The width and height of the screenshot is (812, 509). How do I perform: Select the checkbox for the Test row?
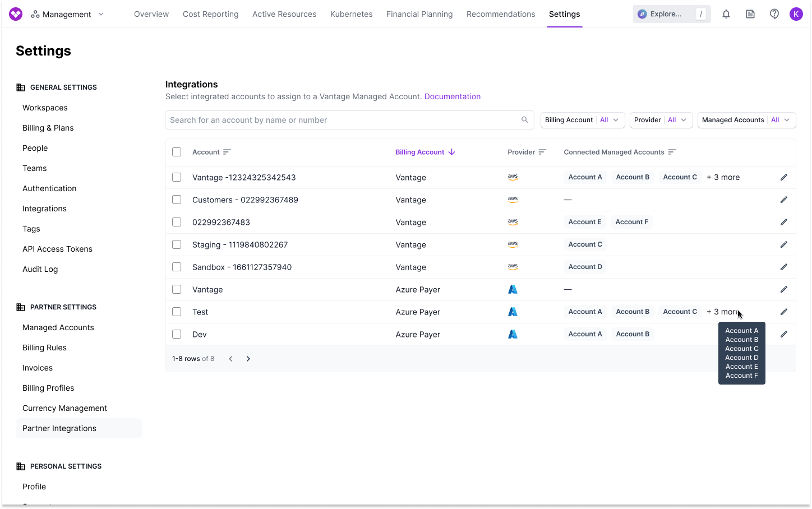[177, 312]
